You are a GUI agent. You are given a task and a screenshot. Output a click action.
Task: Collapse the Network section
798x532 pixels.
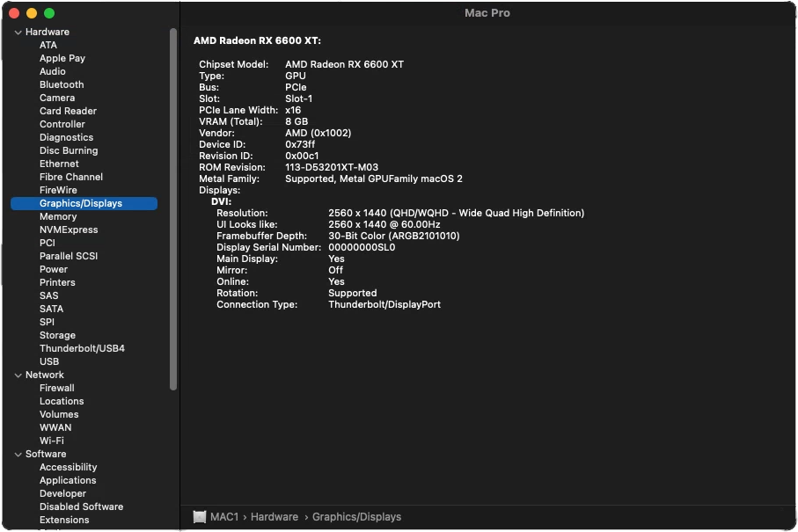(18, 375)
